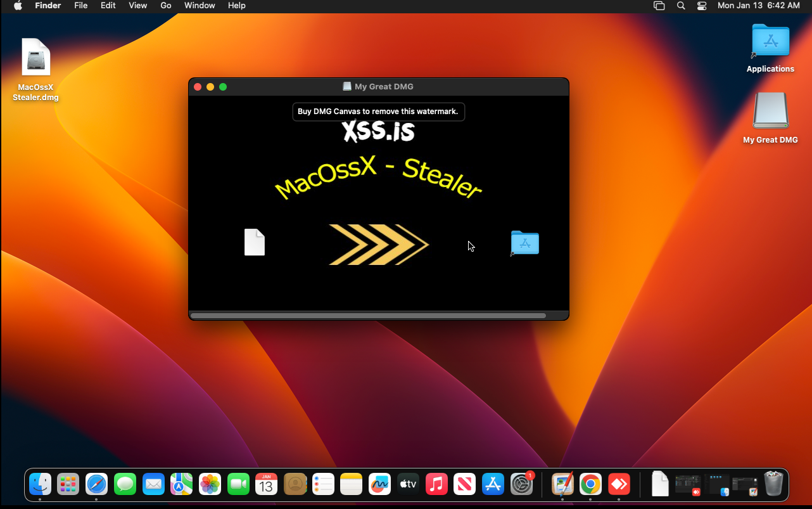
Task: Open Calendar from the Dock
Action: click(267, 485)
